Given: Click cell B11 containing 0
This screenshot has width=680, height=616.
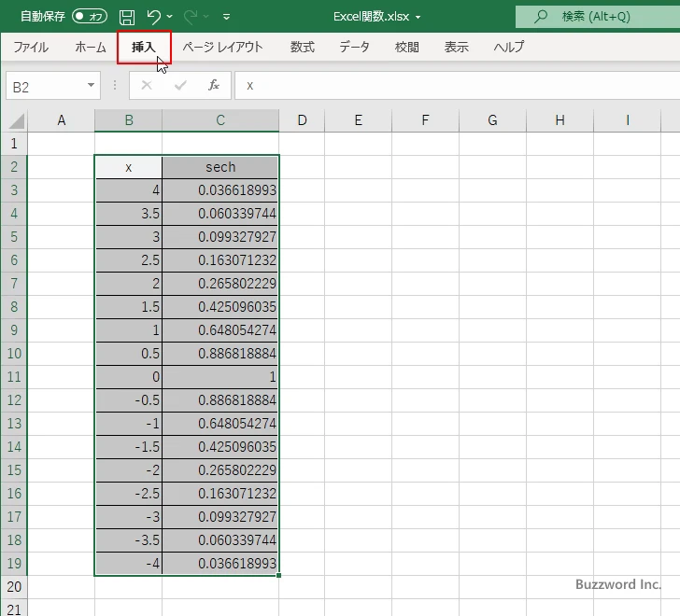Looking at the screenshot, I should coord(128,377).
